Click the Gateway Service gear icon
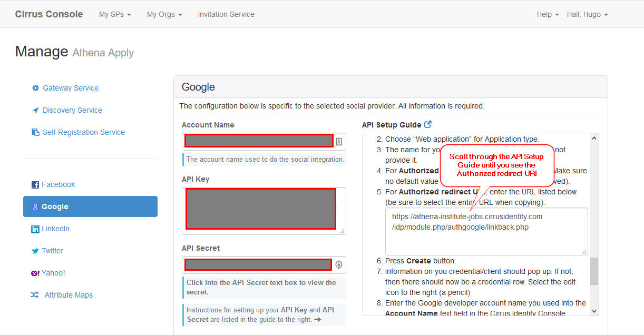The width and height of the screenshot is (644, 335). [35, 88]
